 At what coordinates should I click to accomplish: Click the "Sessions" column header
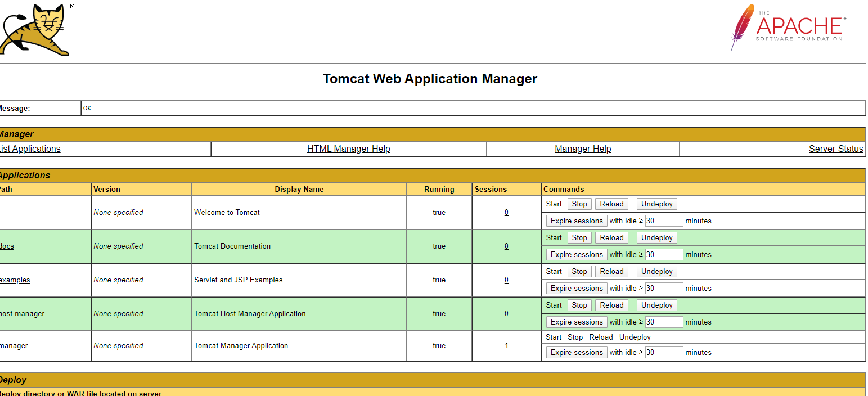491,190
